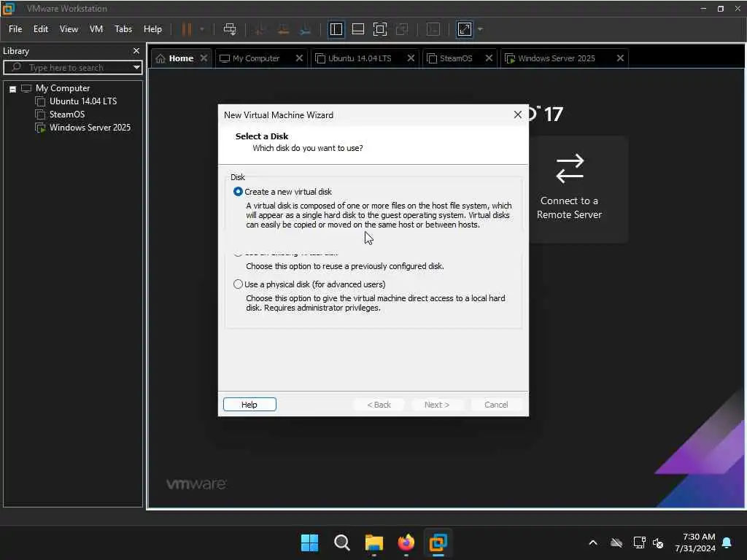The image size is (747, 560).
Task: Open the VM menu
Action: coord(96,29)
